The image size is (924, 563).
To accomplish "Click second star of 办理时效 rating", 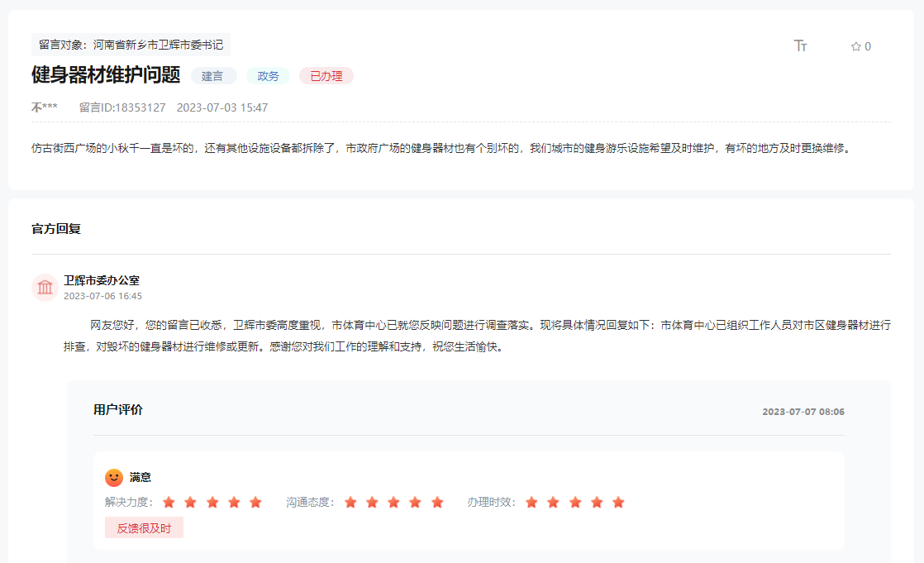I will [x=553, y=503].
